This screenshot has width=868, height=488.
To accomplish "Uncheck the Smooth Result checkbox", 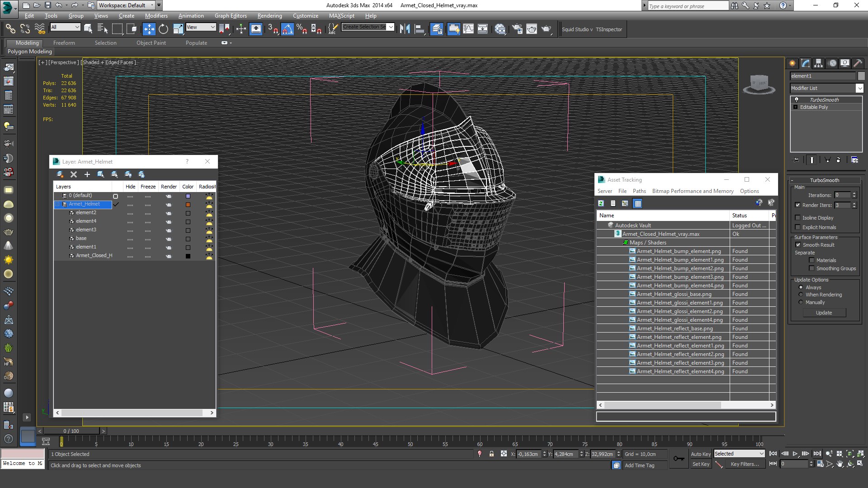I will click(x=798, y=245).
